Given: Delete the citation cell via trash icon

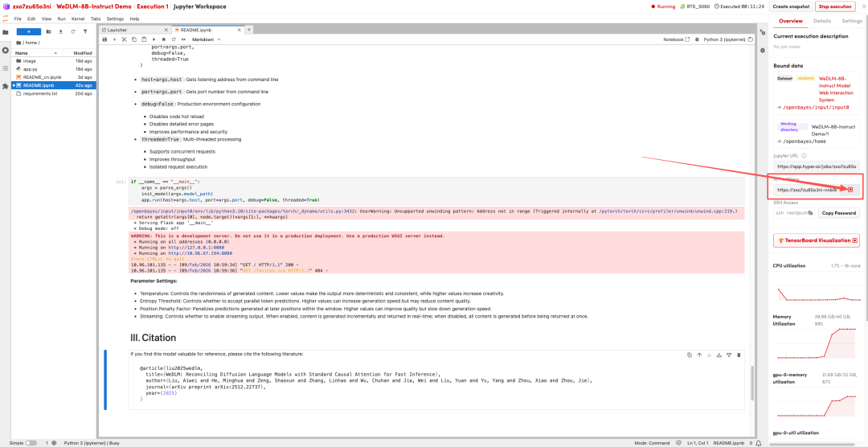Looking at the screenshot, I should click(739, 355).
